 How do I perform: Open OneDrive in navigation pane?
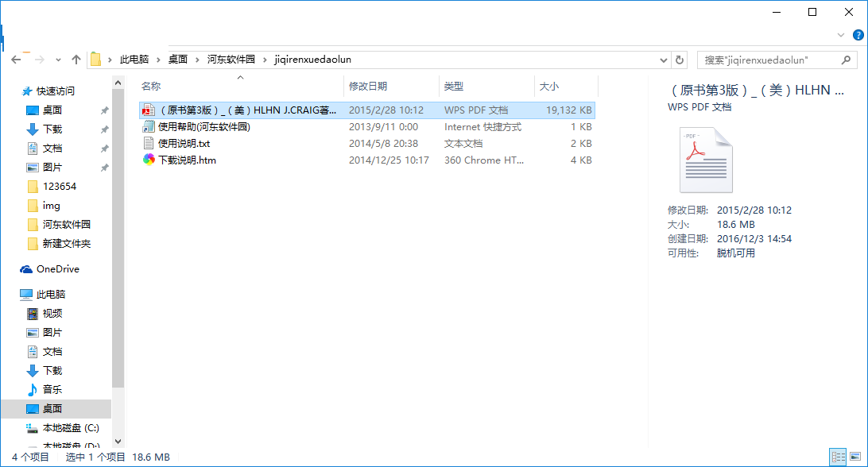click(x=57, y=269)
